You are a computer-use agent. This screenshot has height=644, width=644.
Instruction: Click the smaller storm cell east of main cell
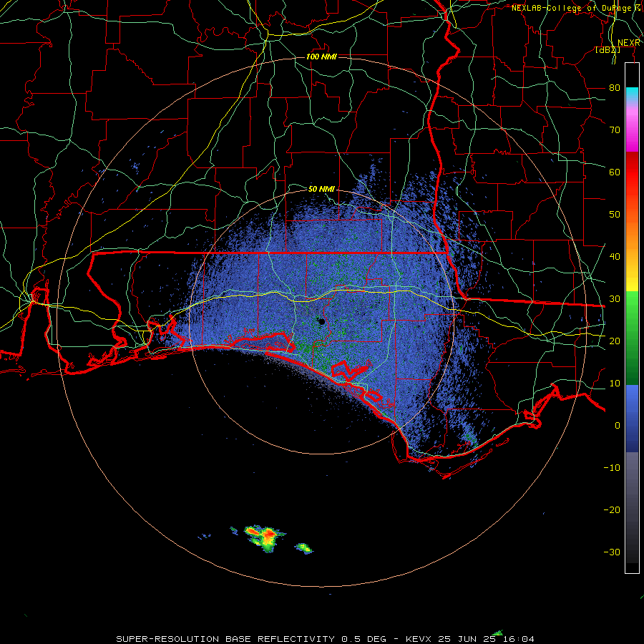point(304,548)
